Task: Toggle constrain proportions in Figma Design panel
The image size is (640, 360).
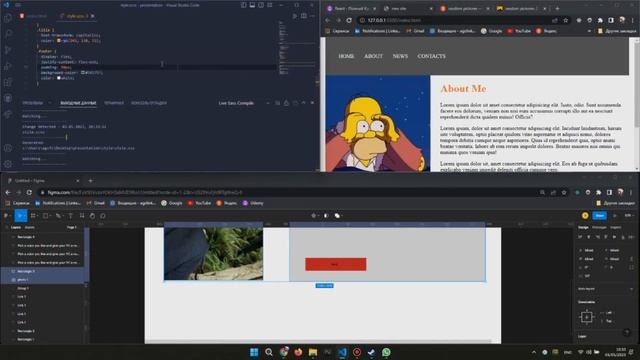Action: coord(631,259)
